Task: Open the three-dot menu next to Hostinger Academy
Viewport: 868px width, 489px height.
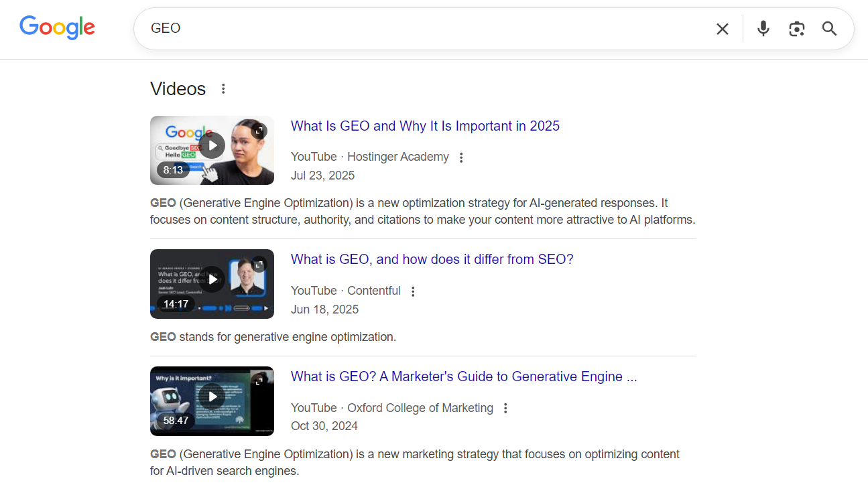Action: coord(461,157)
